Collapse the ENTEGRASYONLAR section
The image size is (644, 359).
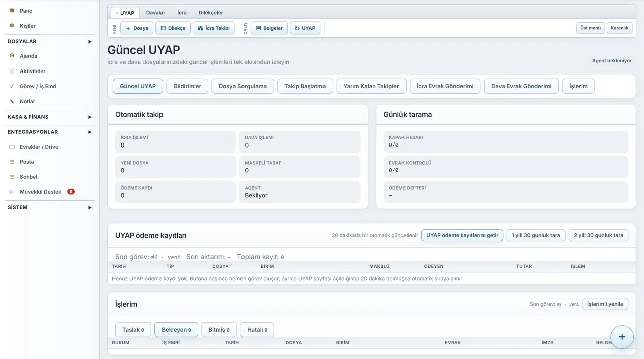click(49, 132)
